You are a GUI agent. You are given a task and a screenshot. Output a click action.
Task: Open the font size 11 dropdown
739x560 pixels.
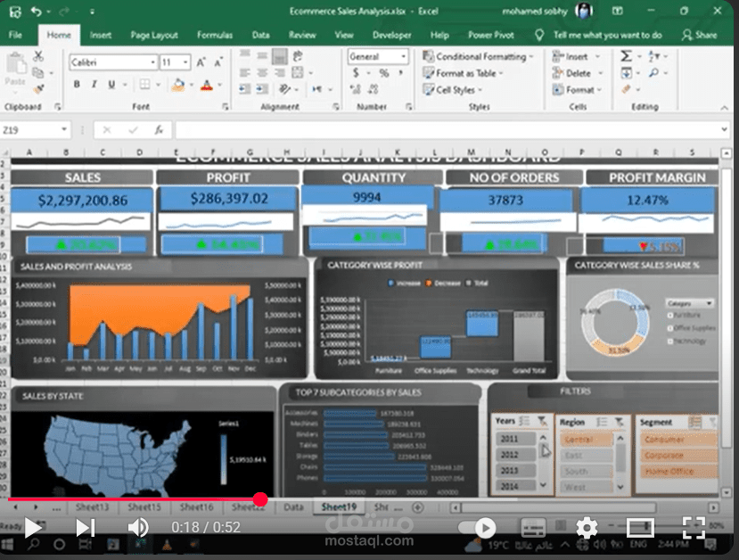185,62
